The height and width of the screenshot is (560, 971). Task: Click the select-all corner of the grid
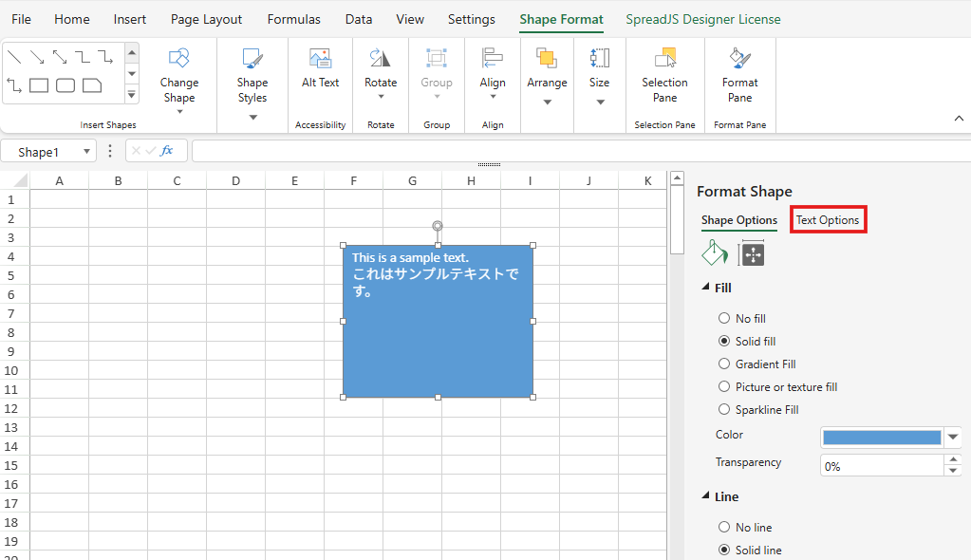click(x=20, y=180)
